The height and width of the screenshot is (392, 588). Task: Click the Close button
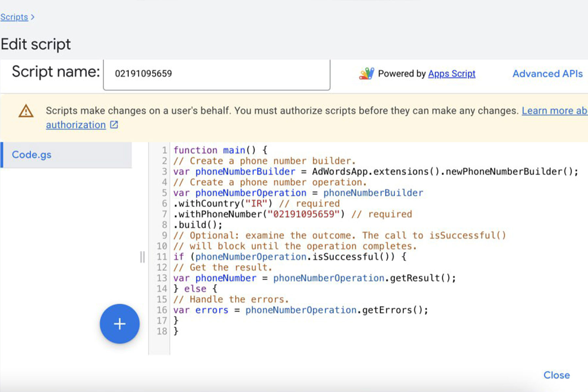(x=557, y=375)
